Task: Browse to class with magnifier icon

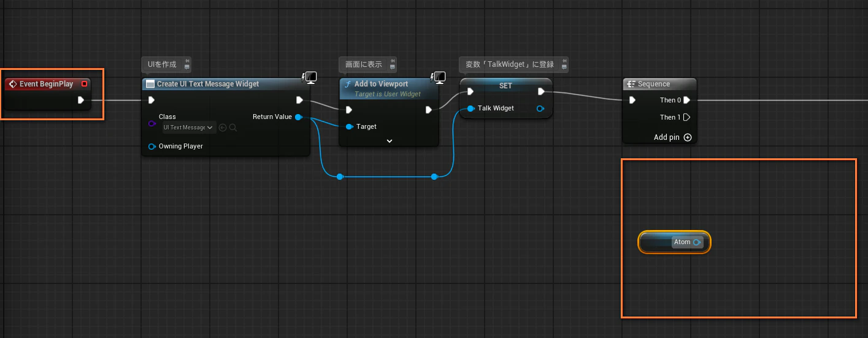Action: pos(233,128)
